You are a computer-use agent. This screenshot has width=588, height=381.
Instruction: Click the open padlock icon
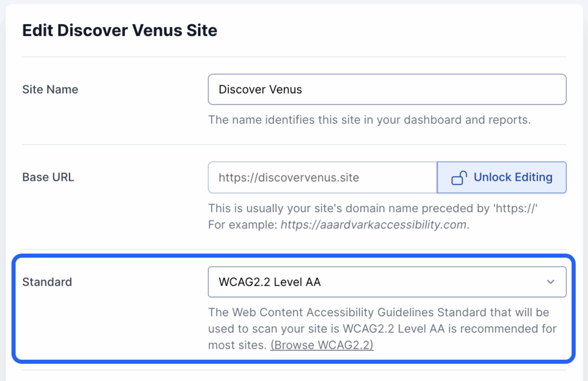(459, 178)
